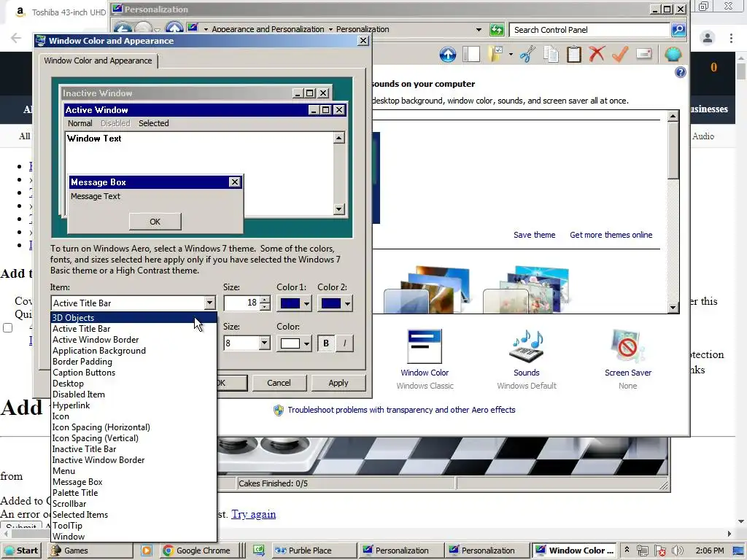The width and height of the screenshot is (747, 560).
Task: Click the Color 2 navy swatch
Action: (331, 303)
